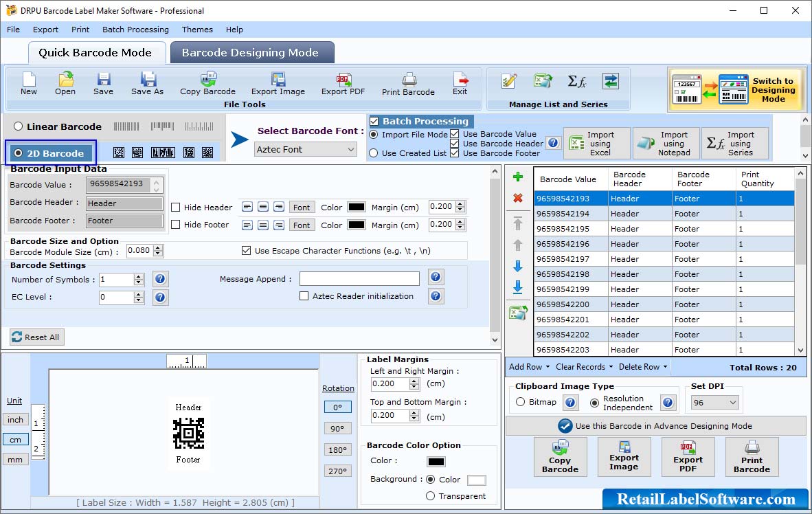Open help for Bitmap clipboard type
This screenshot has height=514, width=812.
pyautogui.click(x=570, y=402)
